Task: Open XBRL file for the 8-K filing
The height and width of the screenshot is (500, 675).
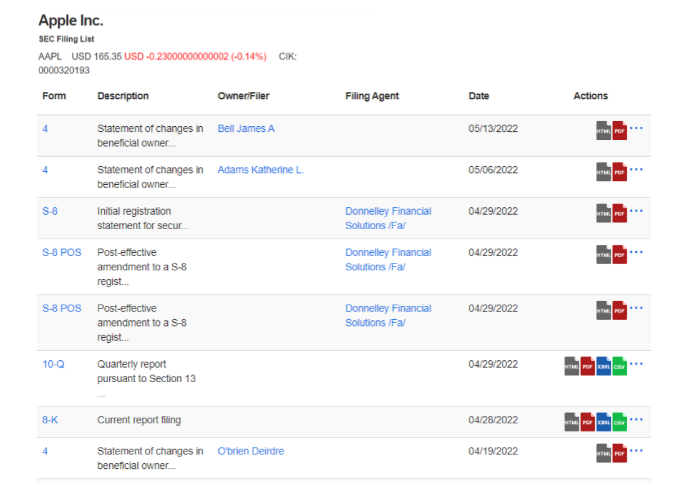Action: [603, 422]
